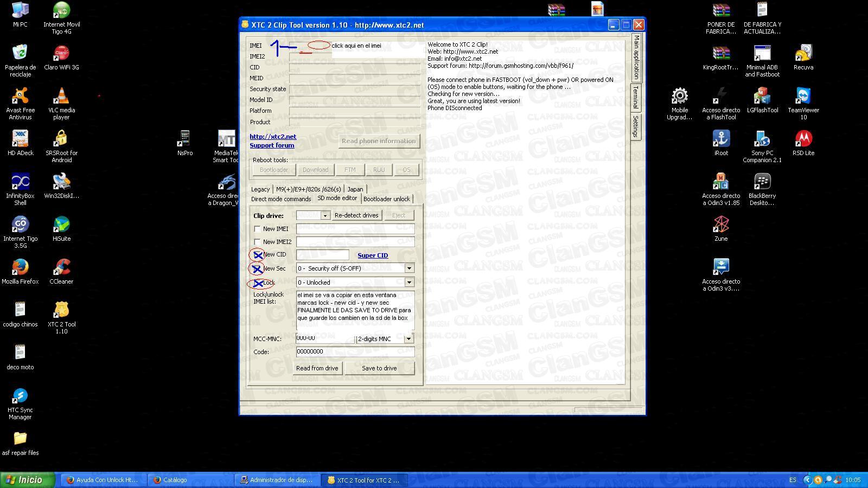Click Save to drive button
The height and width of the screenshot is (488, 868).
pos(379,368)
